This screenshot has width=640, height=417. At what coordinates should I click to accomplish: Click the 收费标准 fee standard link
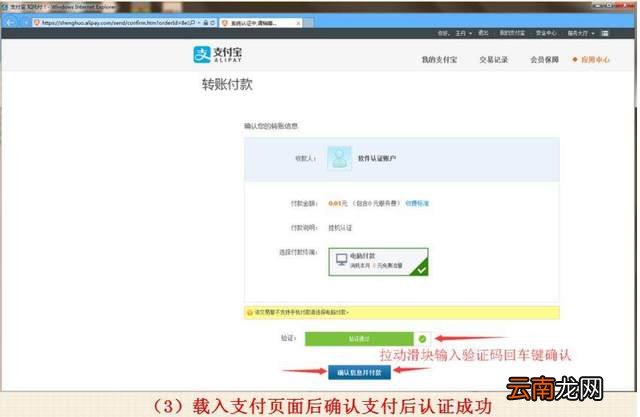click(417, 203)
